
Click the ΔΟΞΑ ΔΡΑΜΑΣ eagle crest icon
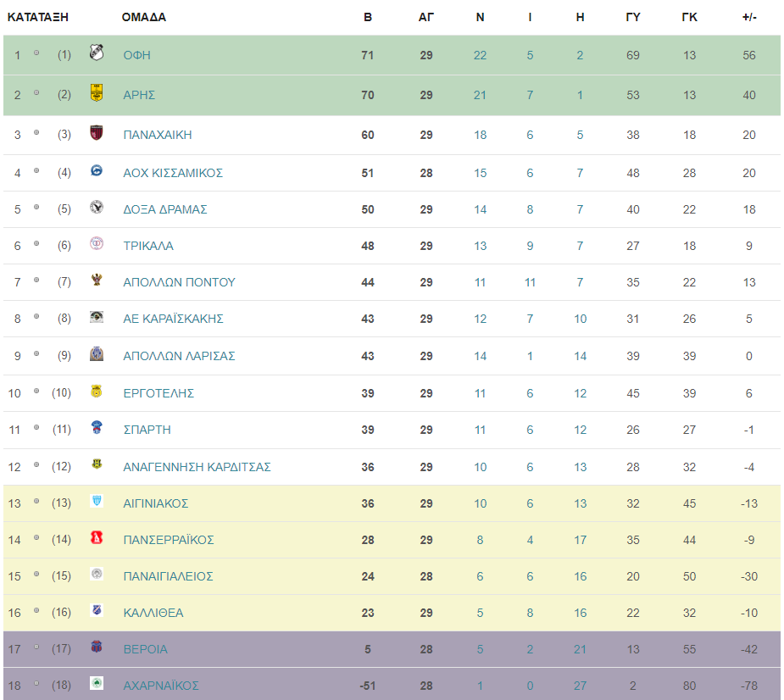click(x=97, y=207)
